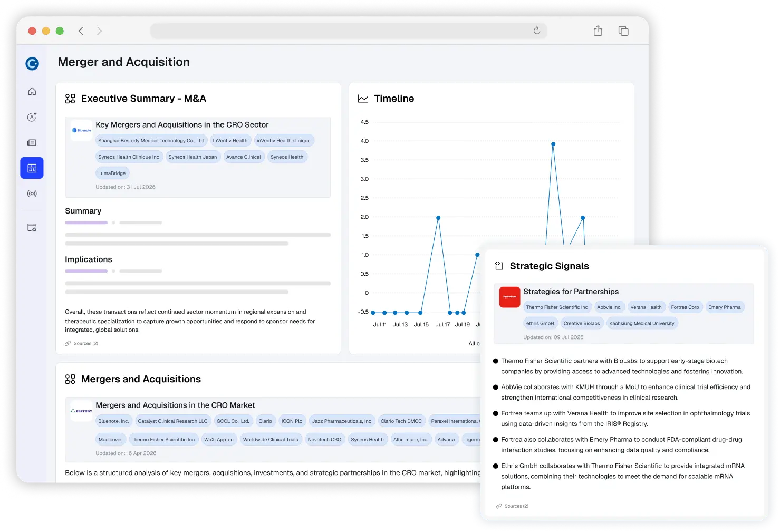The image size is (780, 532).
Task: Select the Bluenote, Inc. tag
Action: pyautogui.click(x=113, y=421)
